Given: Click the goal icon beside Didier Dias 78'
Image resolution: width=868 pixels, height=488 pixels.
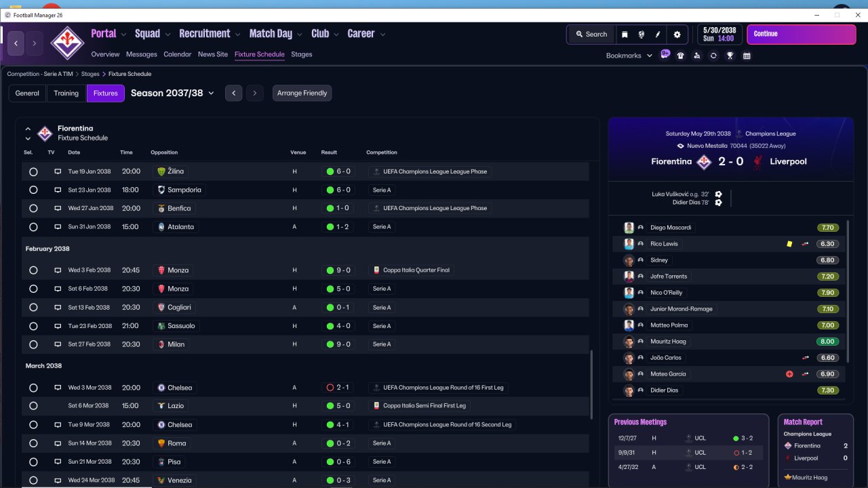Looking at the screenshot, I should (x=719, y=203).
